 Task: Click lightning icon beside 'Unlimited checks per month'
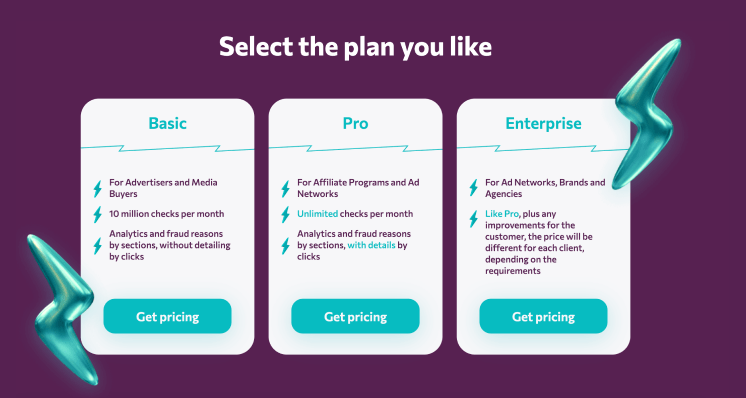tap(285, 214)
